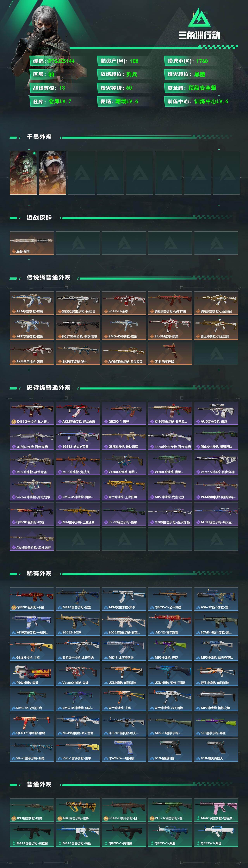The width and height of the screenshot is (248, 868).
Task: View the AWM狙击步枪-万金泪冠 skin
Action: 124,353
